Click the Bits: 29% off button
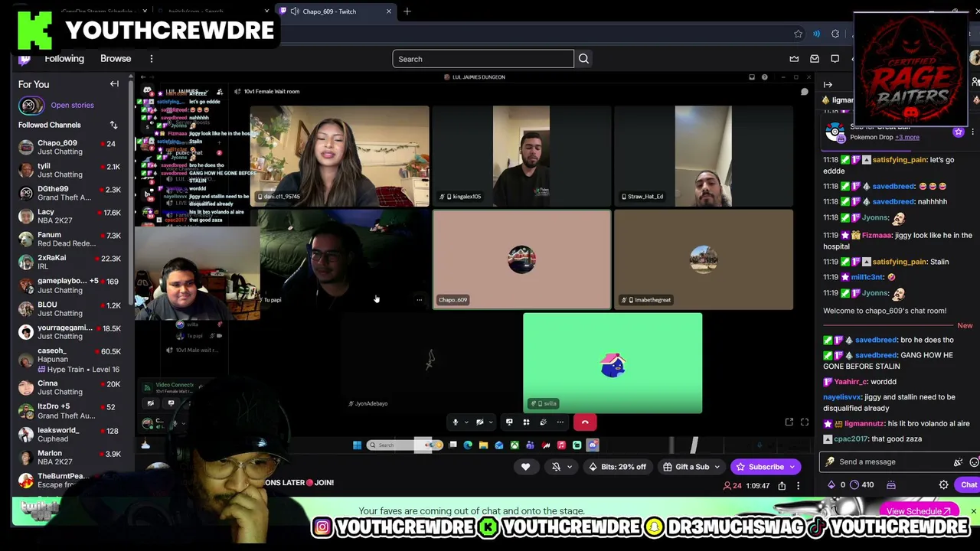 coord(618,467)
